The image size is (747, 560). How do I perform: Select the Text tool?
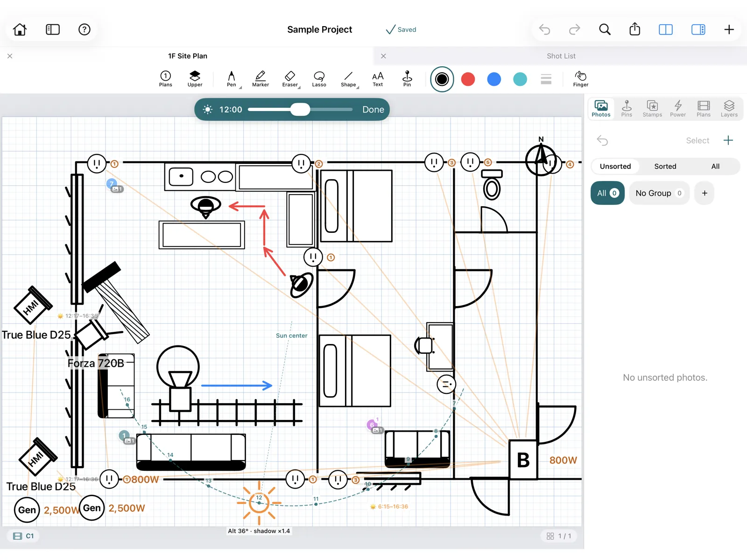pos(378,78)
